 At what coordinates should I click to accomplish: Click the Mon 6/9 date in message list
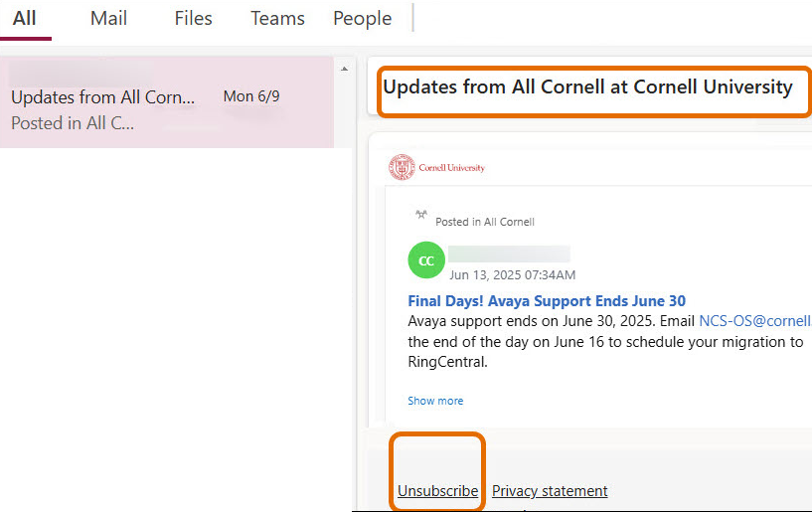tap(251, 96)
